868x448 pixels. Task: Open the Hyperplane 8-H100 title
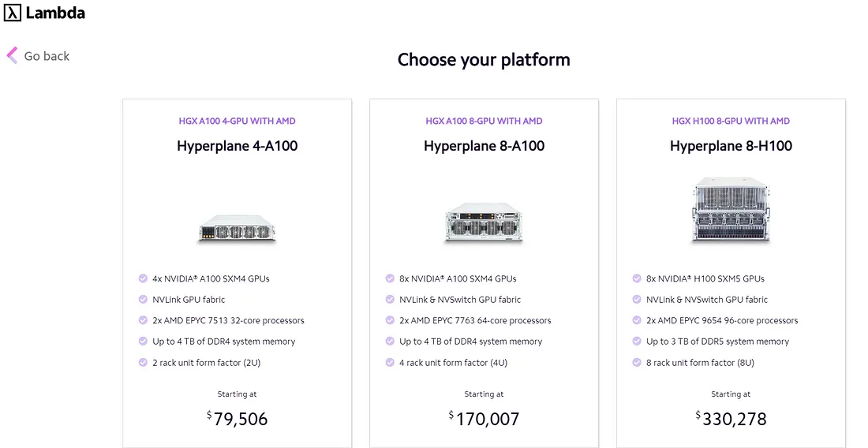tap(731, 146)
